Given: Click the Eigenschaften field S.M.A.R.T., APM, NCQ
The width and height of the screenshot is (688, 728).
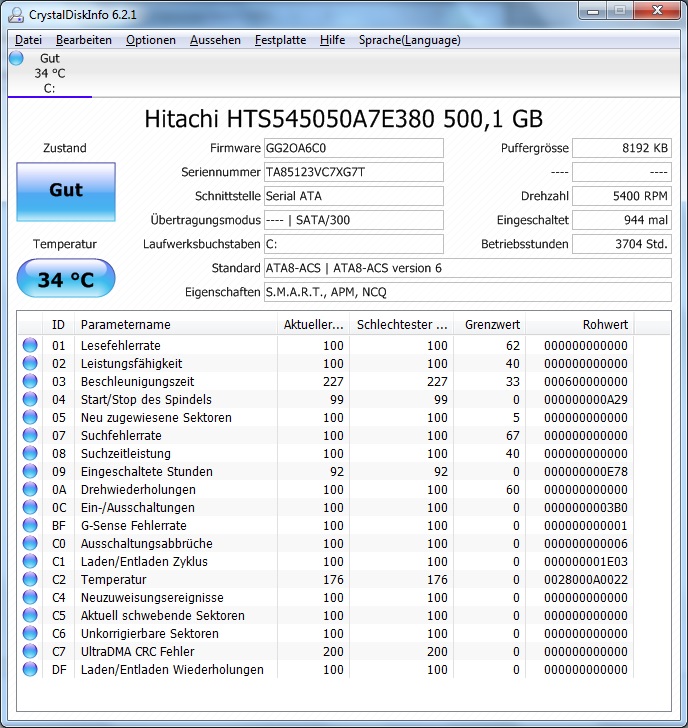Looking at the screenshot, I should point(468,292).
